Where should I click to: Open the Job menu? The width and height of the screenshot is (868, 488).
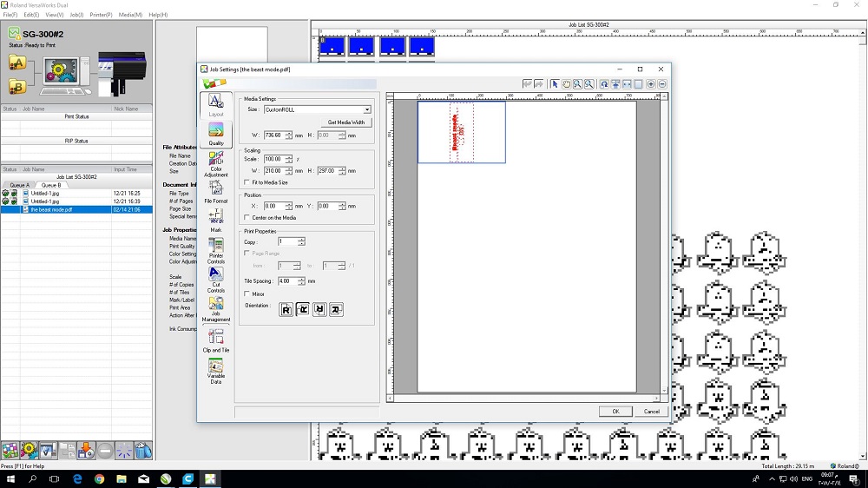76,15
